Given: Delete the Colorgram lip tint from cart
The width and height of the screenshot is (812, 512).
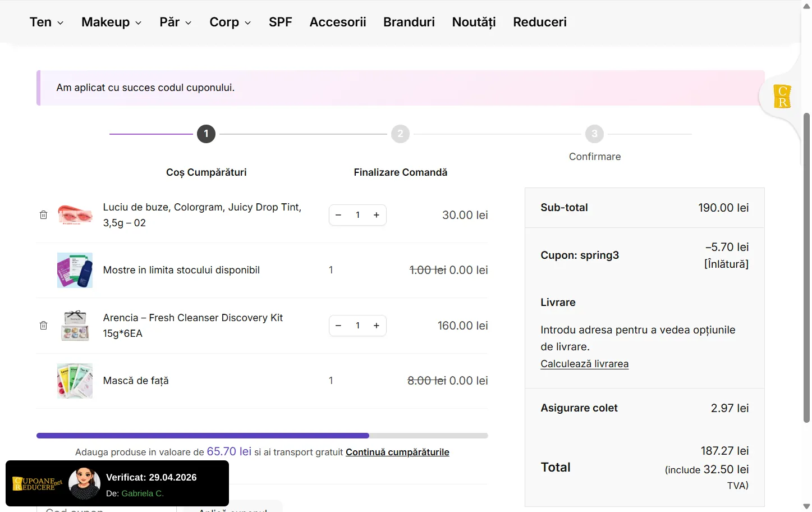Looking at the screenshot, I should (43, 215).
